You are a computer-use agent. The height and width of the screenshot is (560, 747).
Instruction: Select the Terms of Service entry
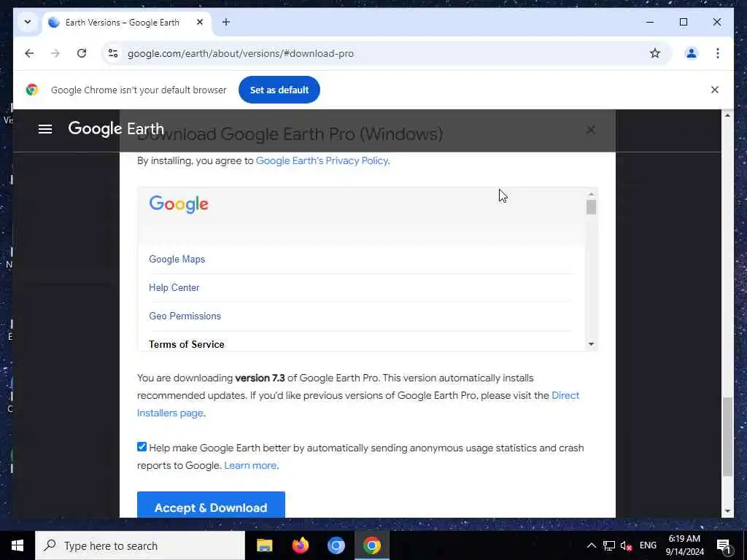pos(186,344)
